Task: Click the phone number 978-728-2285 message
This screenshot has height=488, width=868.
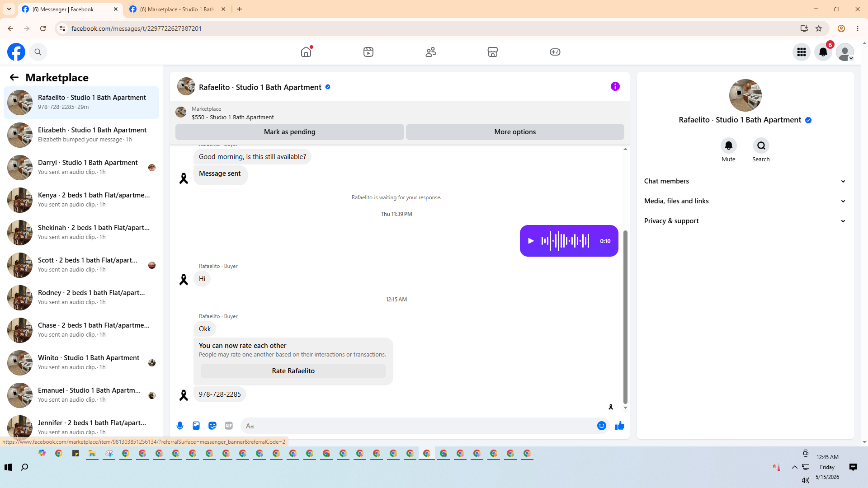Action: pos(220,394)
